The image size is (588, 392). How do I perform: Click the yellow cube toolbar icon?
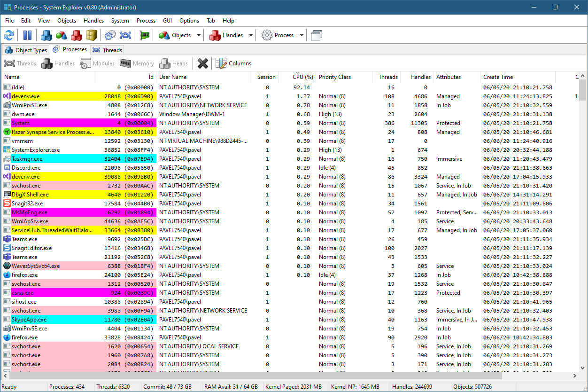(92, 35)
